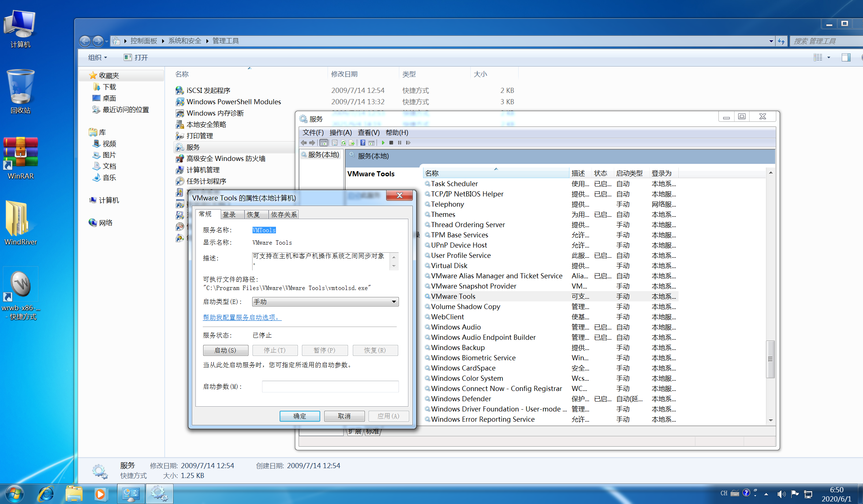
Task: Open Windows Media Player from taskbar
Action: (100, 494)
